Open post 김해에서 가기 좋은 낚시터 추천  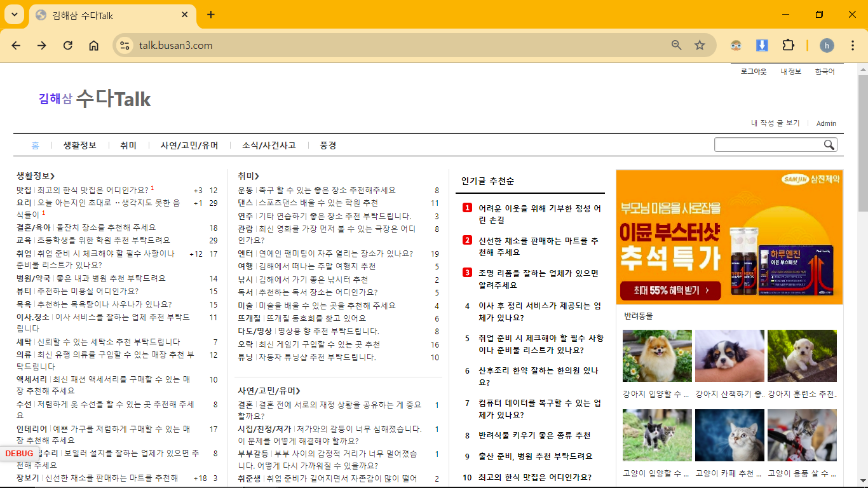pyautogui.click(x=313, y=280)
